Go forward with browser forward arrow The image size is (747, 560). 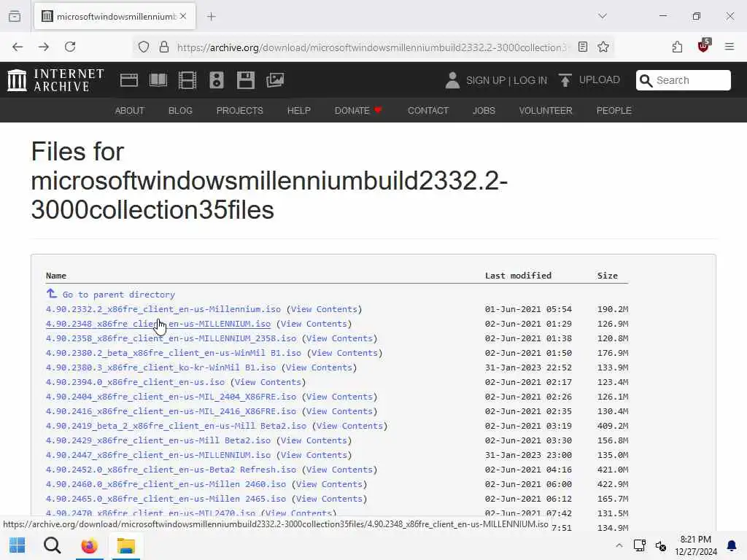coord(44,47)
